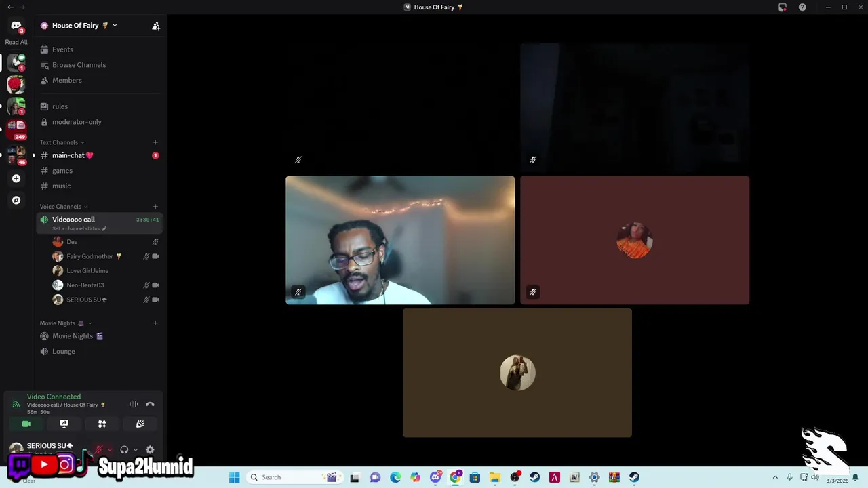Open the games text channel

click(x=99, y=171)
